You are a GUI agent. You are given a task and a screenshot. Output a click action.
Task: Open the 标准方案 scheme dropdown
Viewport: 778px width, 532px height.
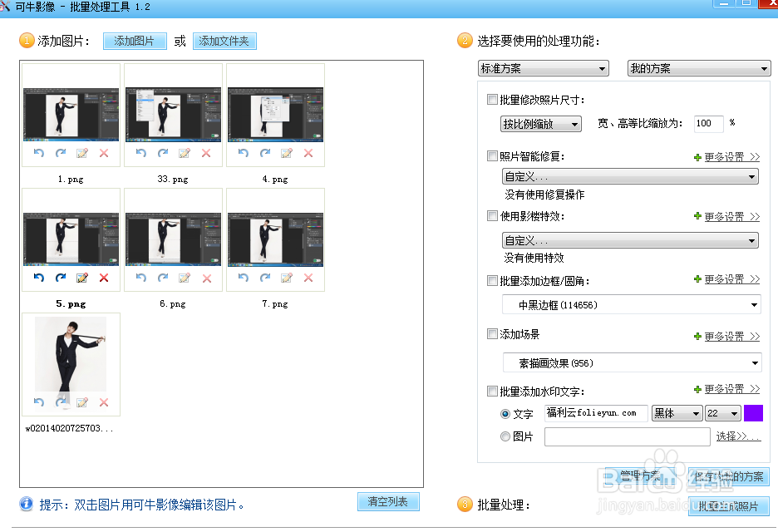543,68
